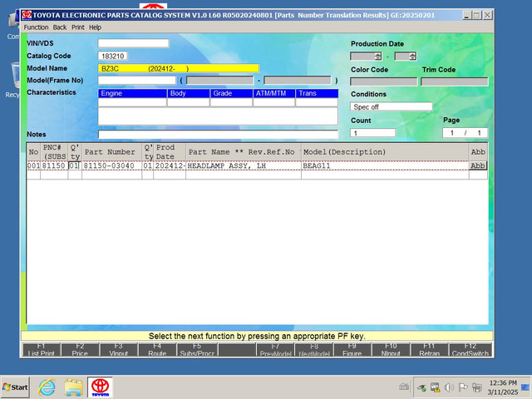The image size is (532, 399).
Task: Click the Part Name column header
Action: tap(244, 152)
